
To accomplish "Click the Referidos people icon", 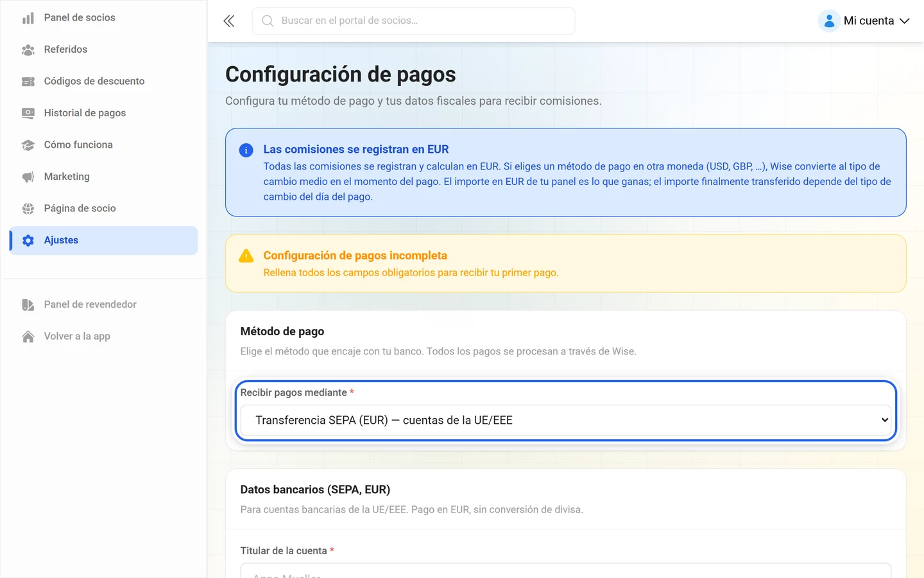I will [x=28, y=49].
